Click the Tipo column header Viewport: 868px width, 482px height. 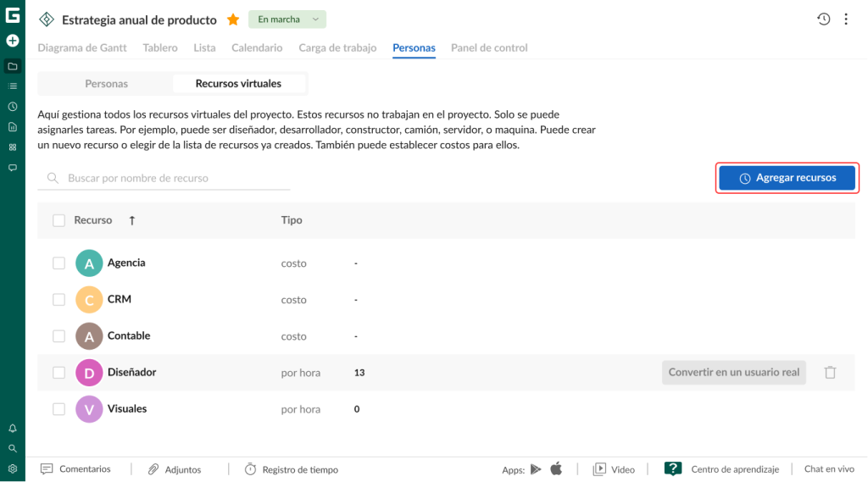pos(292,220)
